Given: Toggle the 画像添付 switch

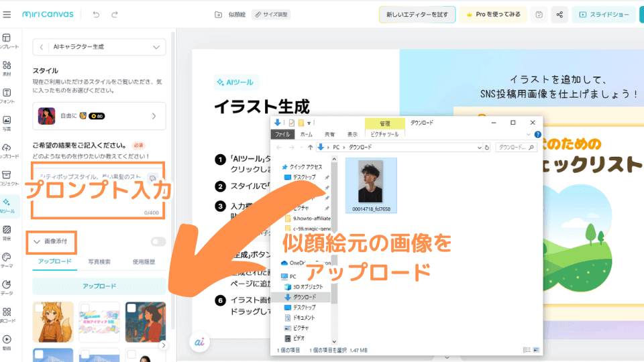Looking at the screenshot, I should tap(158, 241).
